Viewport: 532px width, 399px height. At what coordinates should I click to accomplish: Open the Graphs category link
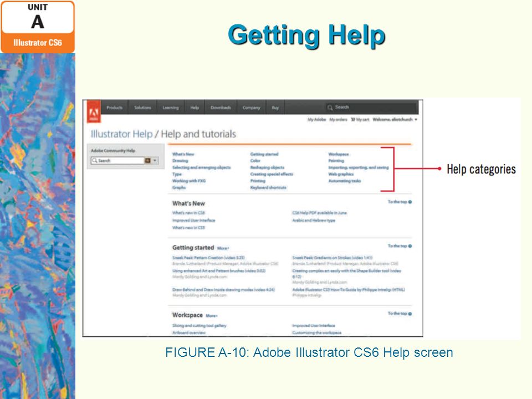click(179, 187)
